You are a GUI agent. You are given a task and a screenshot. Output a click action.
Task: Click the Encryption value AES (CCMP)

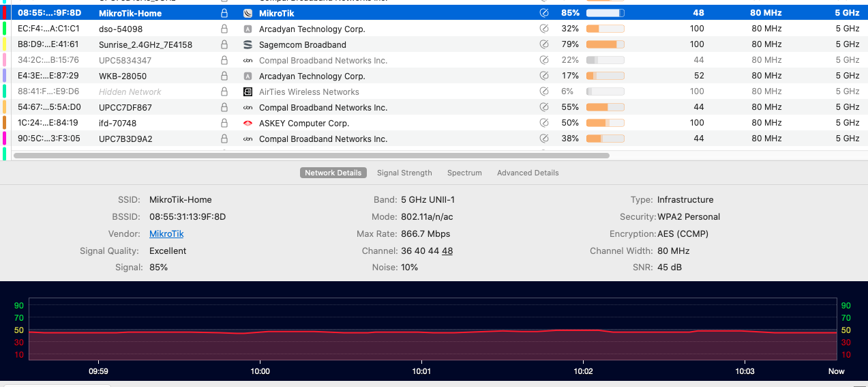[x=683, y=233]
